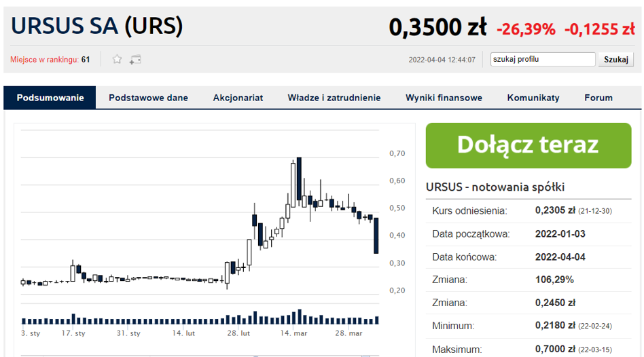
Task: Click the Kurs odniesienia value 0,2305 zł
Action: click(555, 210)
